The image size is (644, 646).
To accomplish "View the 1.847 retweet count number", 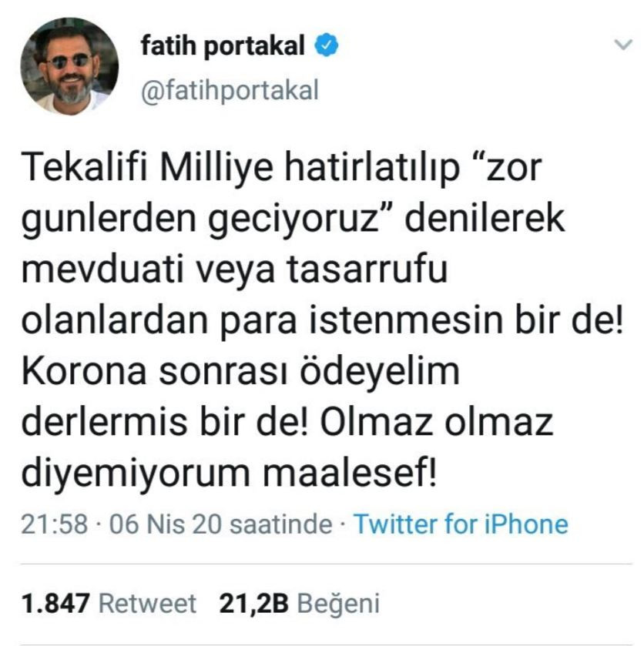I will pos(55,604).
